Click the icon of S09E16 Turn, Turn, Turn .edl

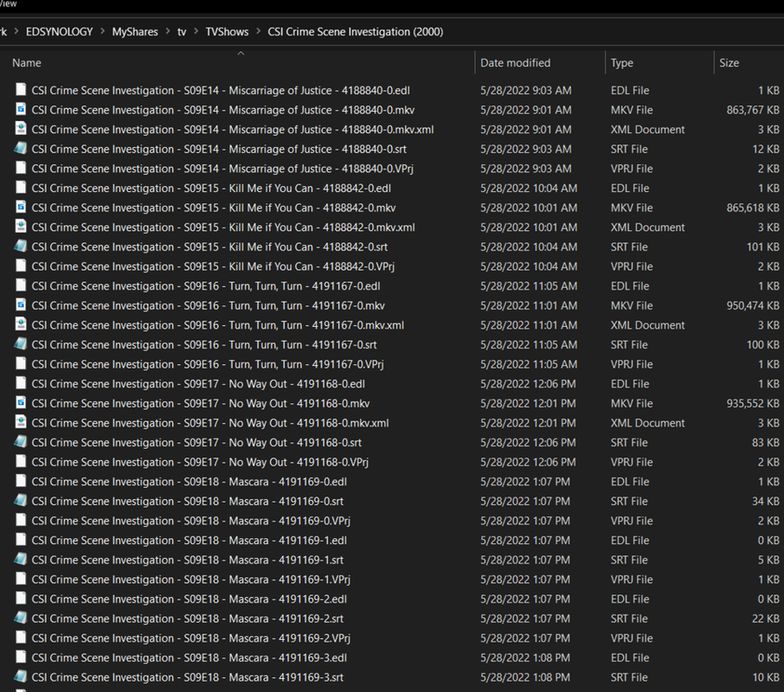tap(21, 285)
